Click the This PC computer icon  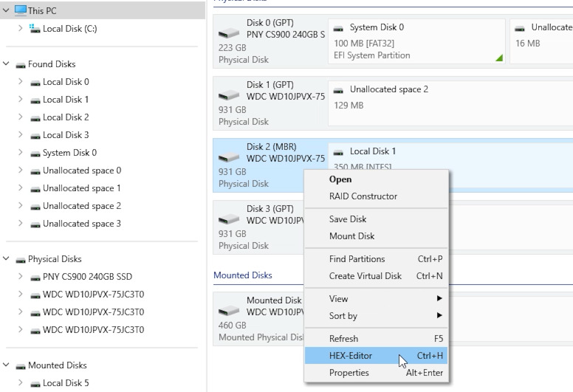click(21, 10)
